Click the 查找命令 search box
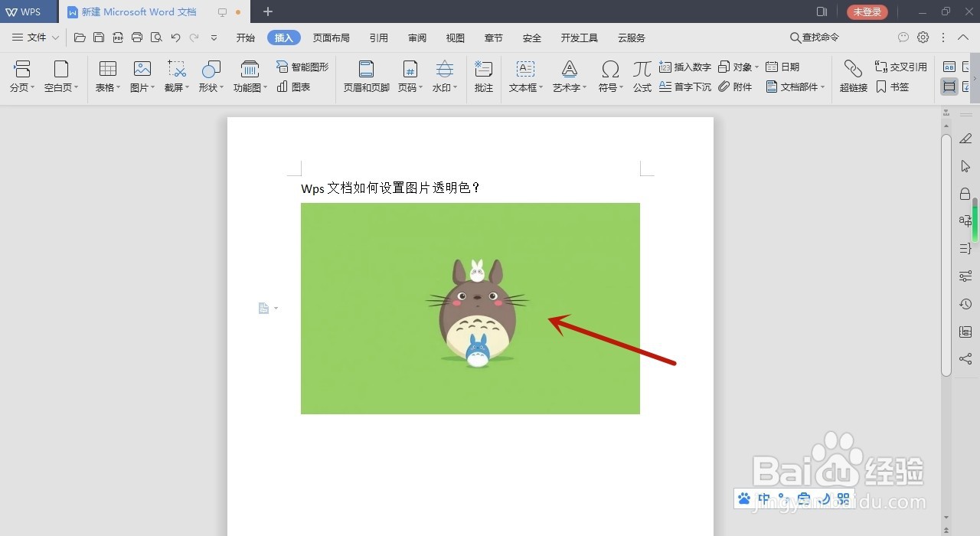The image size is (980, 536). click(x=815, y=38)
